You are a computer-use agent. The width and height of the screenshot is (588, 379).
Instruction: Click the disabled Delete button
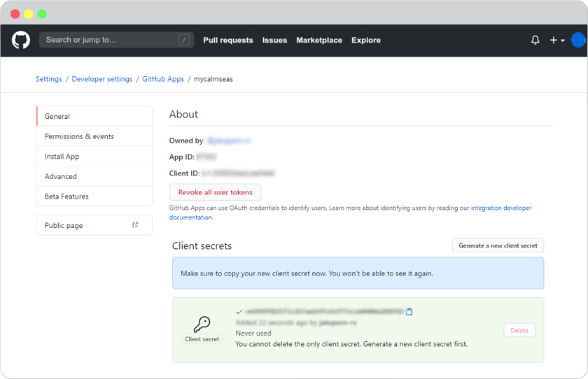click(x=519, y=330)
